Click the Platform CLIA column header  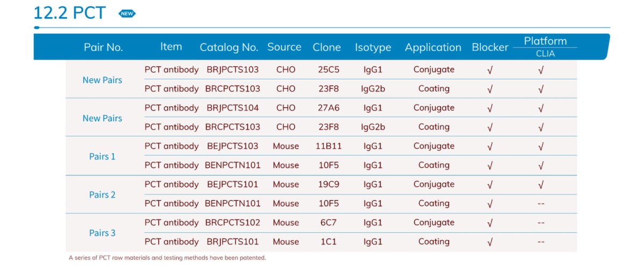(545, 47)
